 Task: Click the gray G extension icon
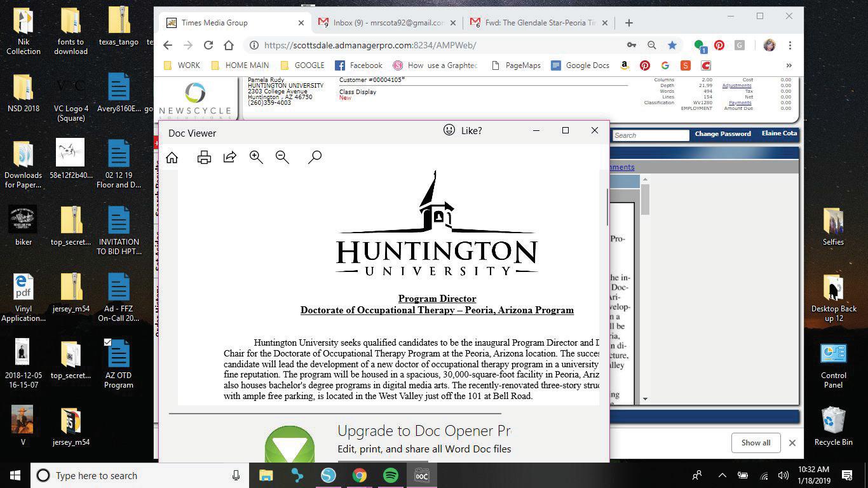tap(739, 45)
